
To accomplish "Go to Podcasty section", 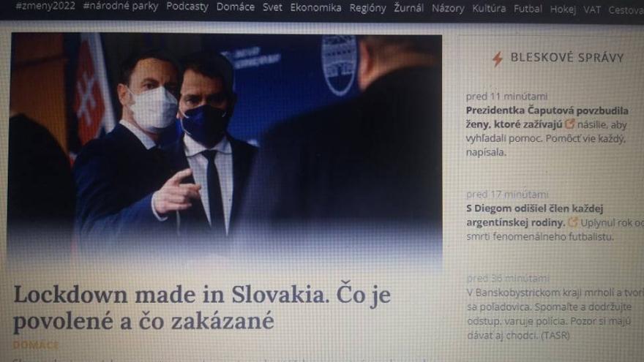I will (x=187, y=7).
